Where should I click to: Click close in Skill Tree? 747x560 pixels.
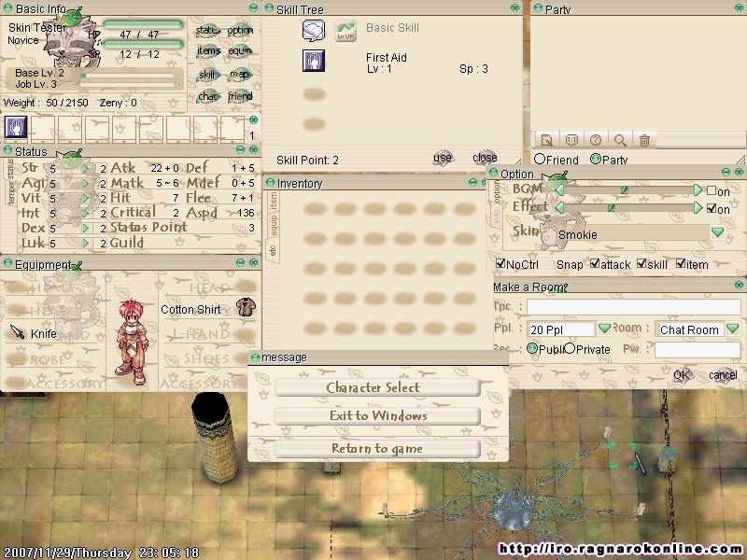485,158
